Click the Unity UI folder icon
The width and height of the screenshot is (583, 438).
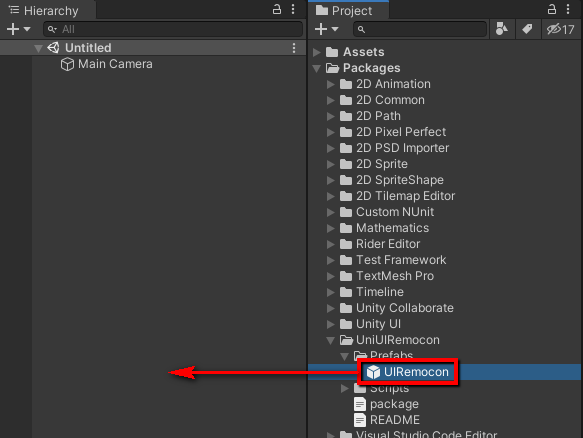point(346,324)
